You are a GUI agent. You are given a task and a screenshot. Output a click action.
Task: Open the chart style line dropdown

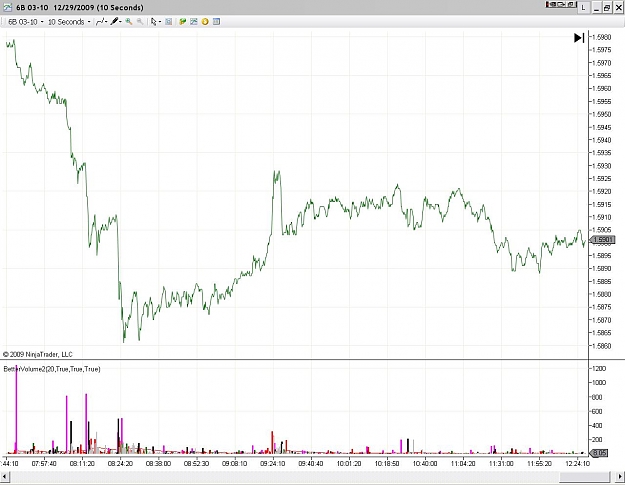102,22
